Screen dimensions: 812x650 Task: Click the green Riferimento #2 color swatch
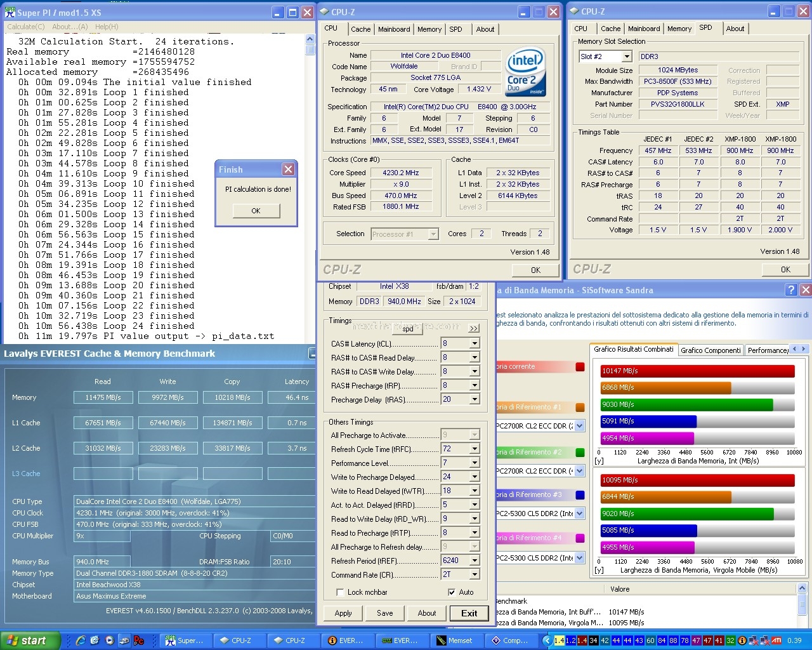coord(580,453)
